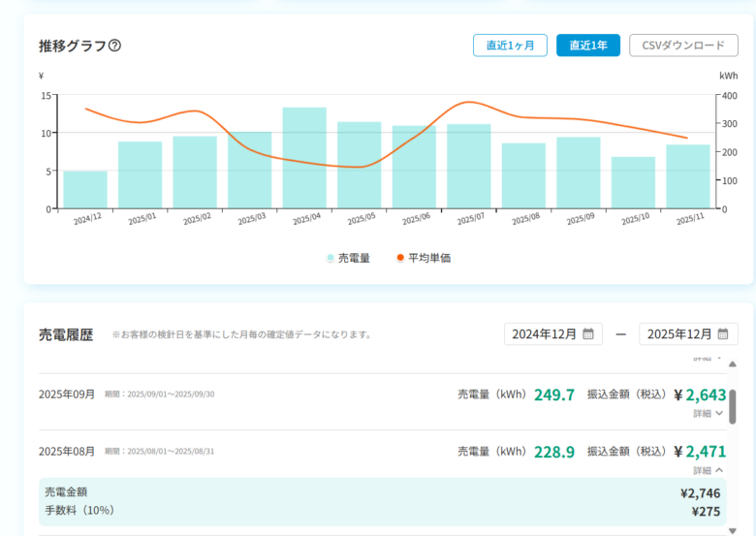Click the tallest bar for 2025/04
Image resolution: width=756 pixels, height=536 pixels.
(304, 158)
